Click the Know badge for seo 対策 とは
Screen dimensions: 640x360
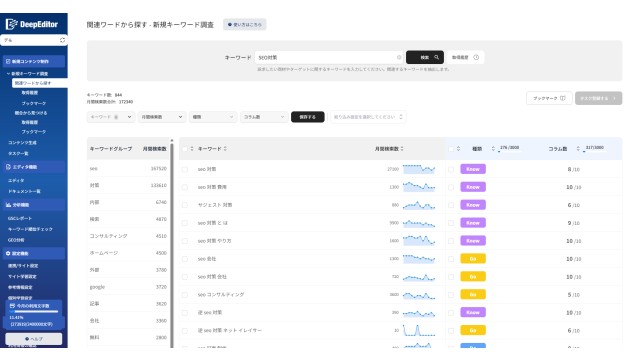click(x=473, y=223)
